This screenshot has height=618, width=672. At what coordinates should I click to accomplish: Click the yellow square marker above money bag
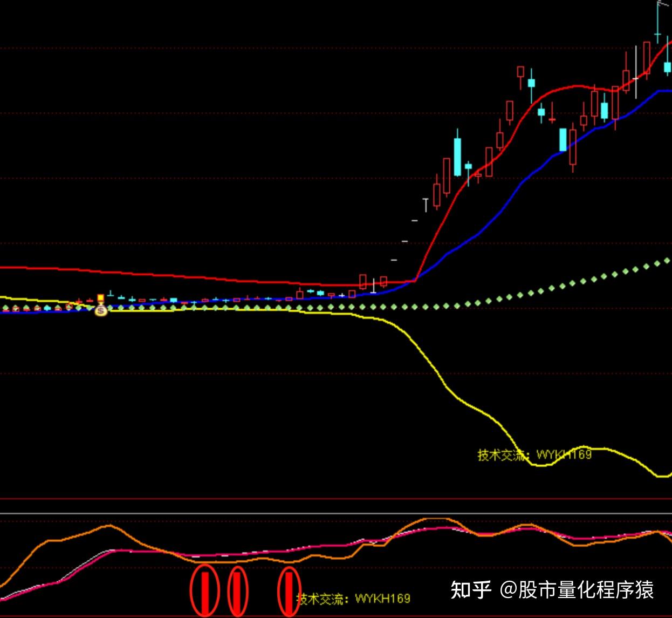click(x=100, y=297)
